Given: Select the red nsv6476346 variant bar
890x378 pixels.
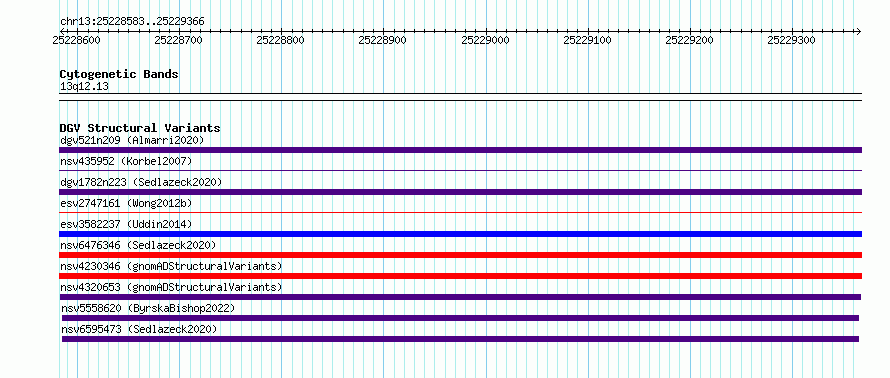Looking at the screenshot, I should click(460, 255).
